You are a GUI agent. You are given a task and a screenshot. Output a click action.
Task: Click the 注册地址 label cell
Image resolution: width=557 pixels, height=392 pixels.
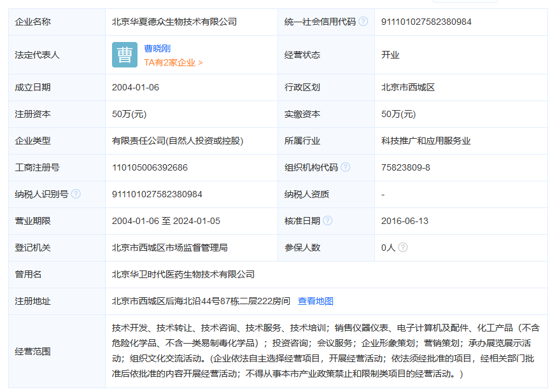57,301
